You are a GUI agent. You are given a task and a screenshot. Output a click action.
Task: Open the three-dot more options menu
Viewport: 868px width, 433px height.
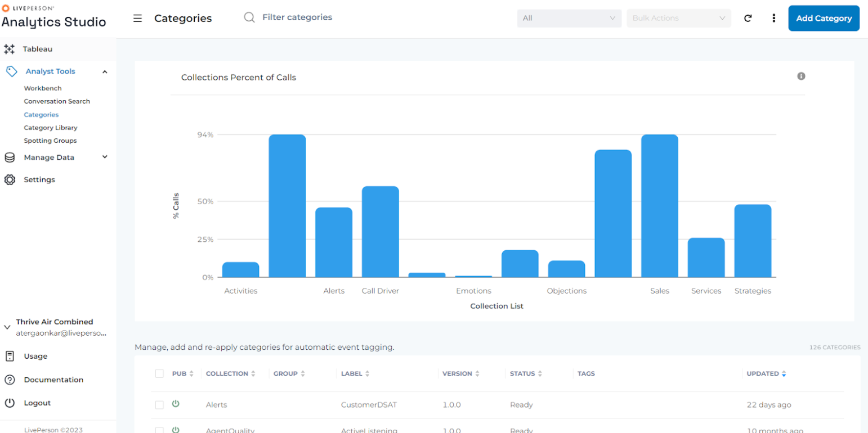(774, 18)
